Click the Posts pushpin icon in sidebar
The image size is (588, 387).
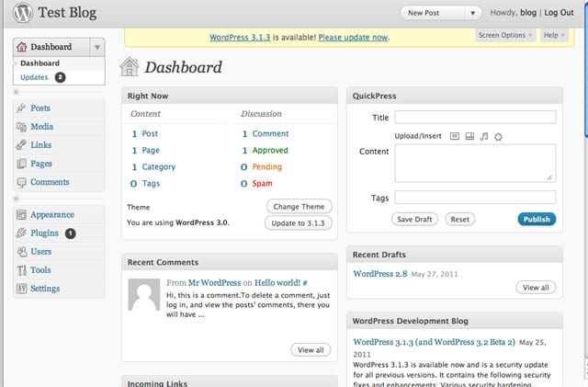click(21, 108)
